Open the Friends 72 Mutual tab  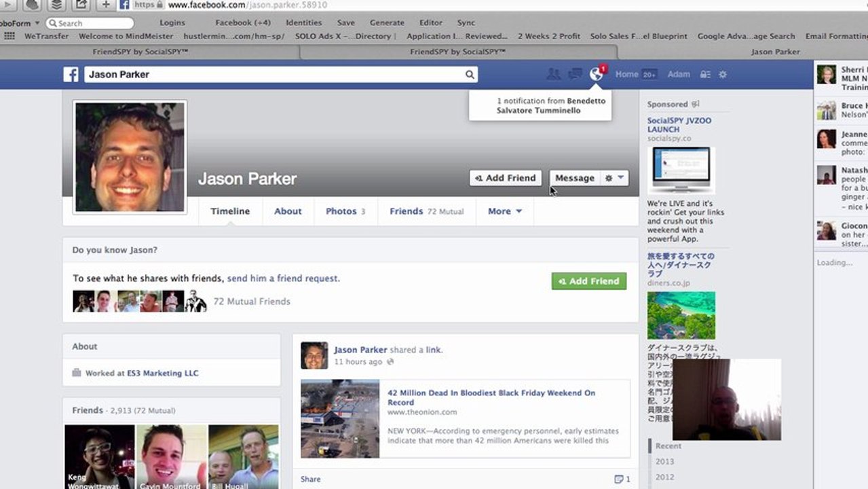tap(427, 211)
